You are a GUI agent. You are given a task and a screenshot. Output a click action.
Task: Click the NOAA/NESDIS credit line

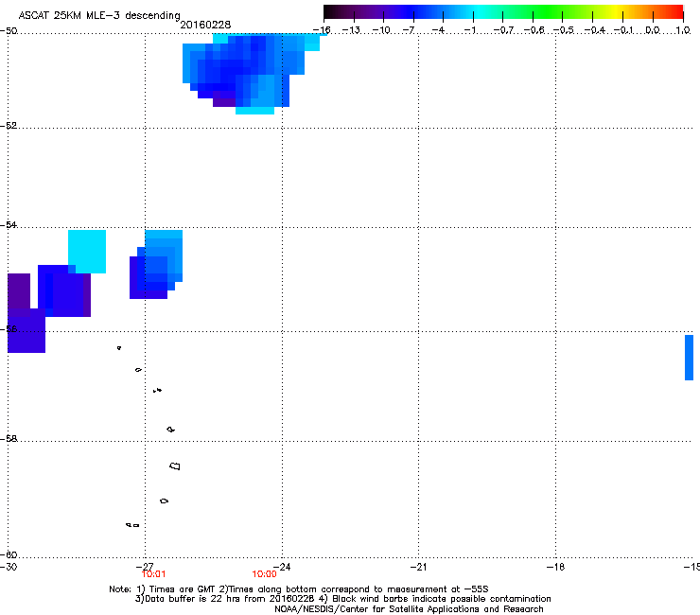coord(409,609)
